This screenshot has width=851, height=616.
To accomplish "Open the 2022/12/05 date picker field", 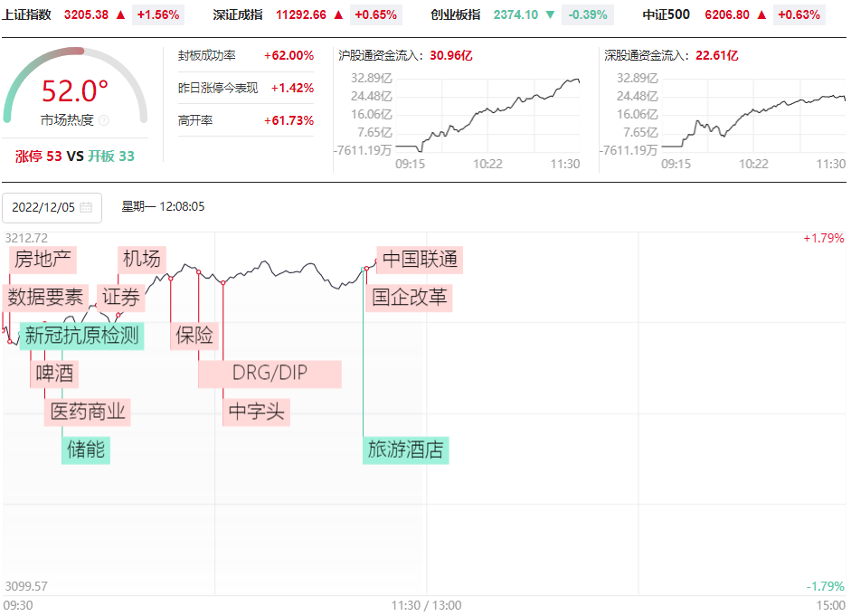I will point(52,207).
